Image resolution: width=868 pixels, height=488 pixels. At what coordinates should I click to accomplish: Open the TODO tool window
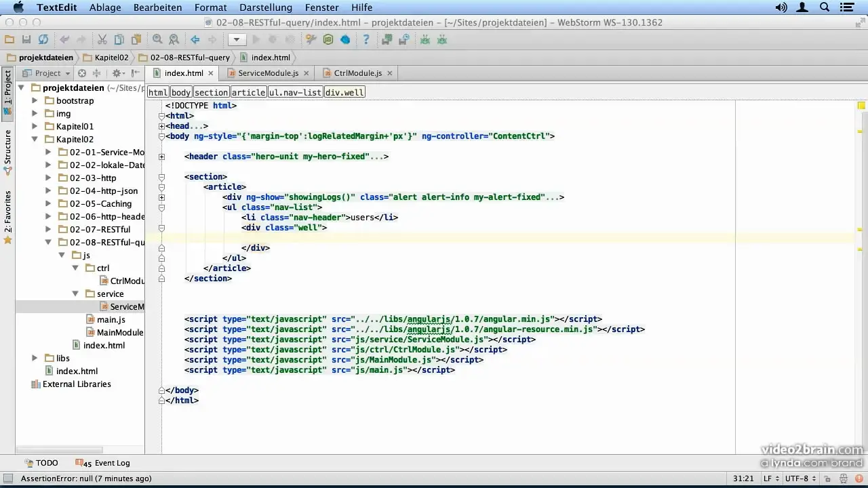(x=41, y=463)
